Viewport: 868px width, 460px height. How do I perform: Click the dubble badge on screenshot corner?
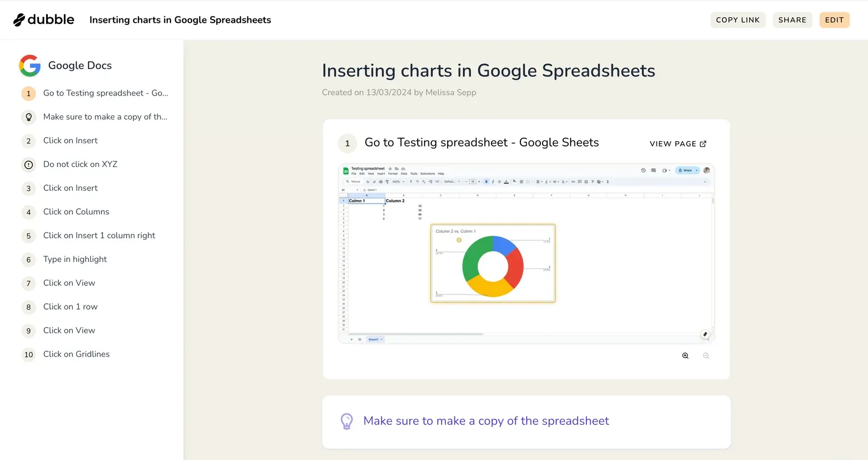[x=705, y=334]
